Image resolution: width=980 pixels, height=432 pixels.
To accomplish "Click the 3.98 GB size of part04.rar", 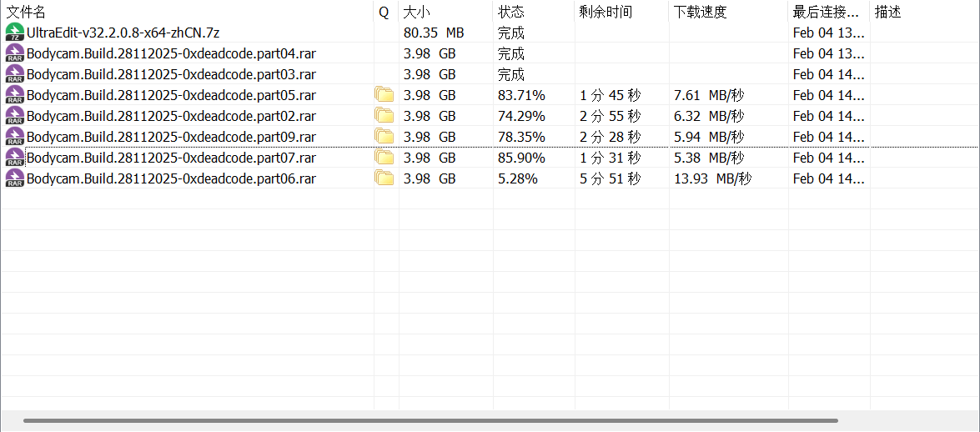I will click(430, 53).
